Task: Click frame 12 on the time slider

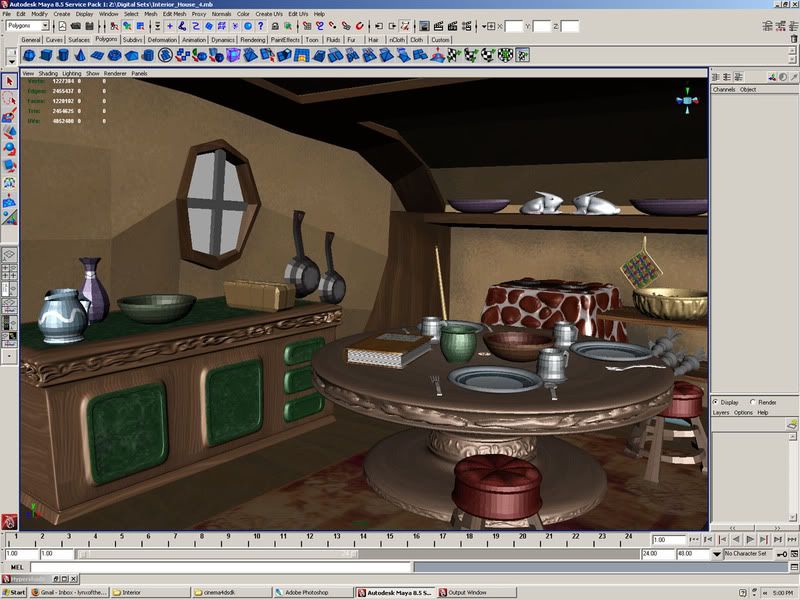Action: point(310,540)
